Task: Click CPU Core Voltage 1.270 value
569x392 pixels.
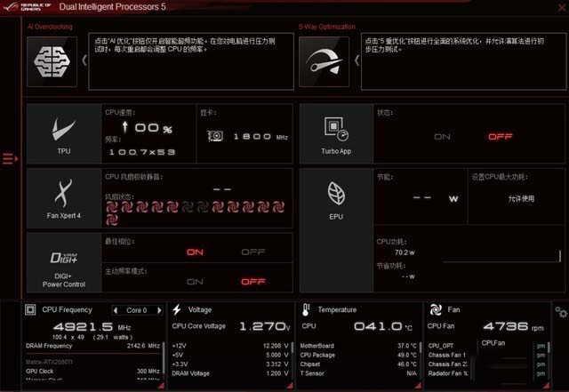Action: point(265,326)
